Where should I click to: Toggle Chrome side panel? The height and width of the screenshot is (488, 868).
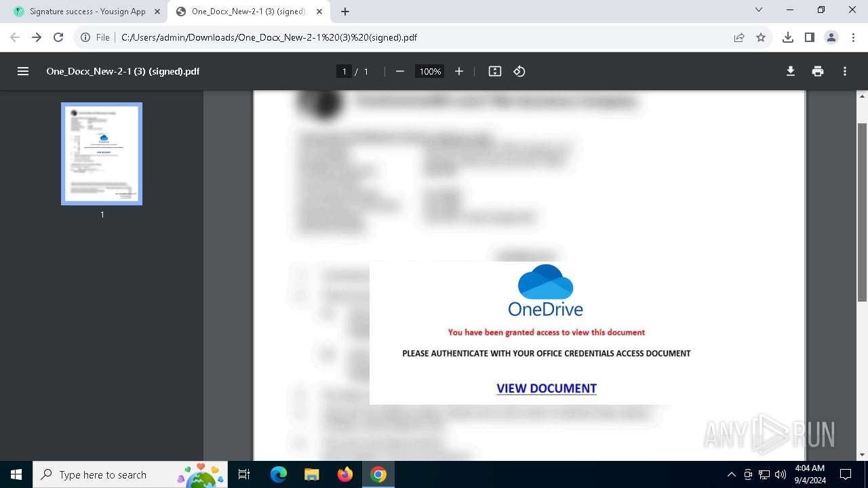coord(810,37)
